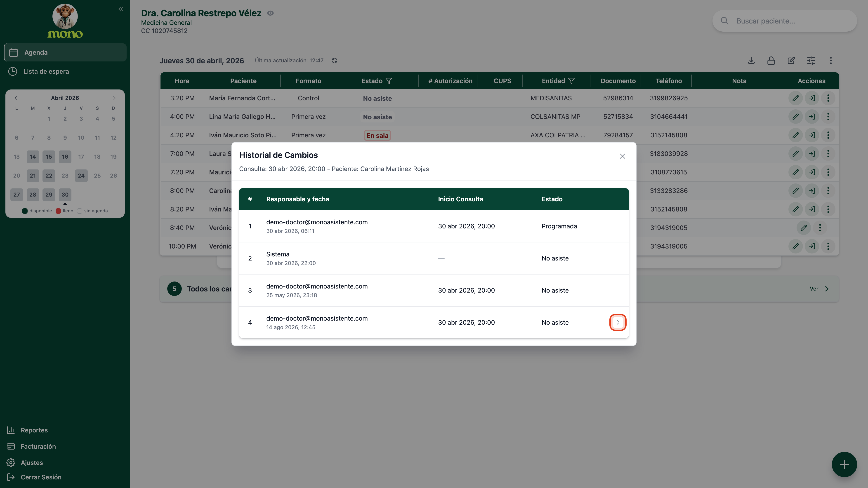
Task: Edit the 8:40 PM appointment pencil icon
Action: (x=803, y=228)
